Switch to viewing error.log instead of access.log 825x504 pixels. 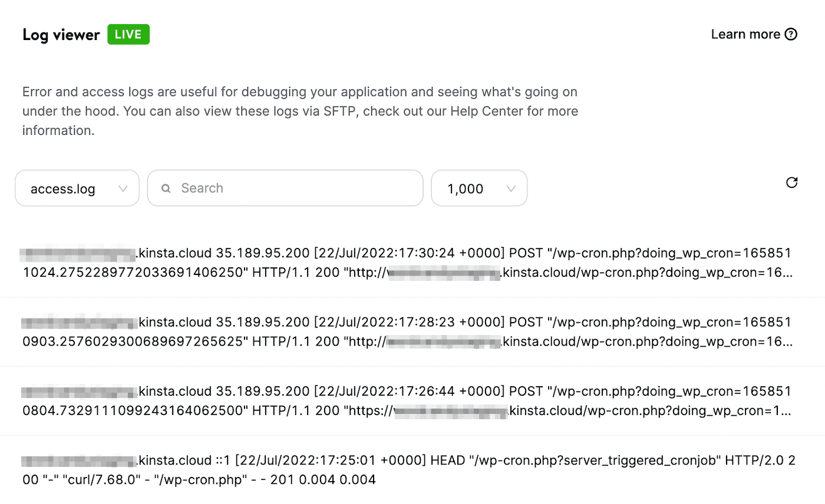pos(77,188)
